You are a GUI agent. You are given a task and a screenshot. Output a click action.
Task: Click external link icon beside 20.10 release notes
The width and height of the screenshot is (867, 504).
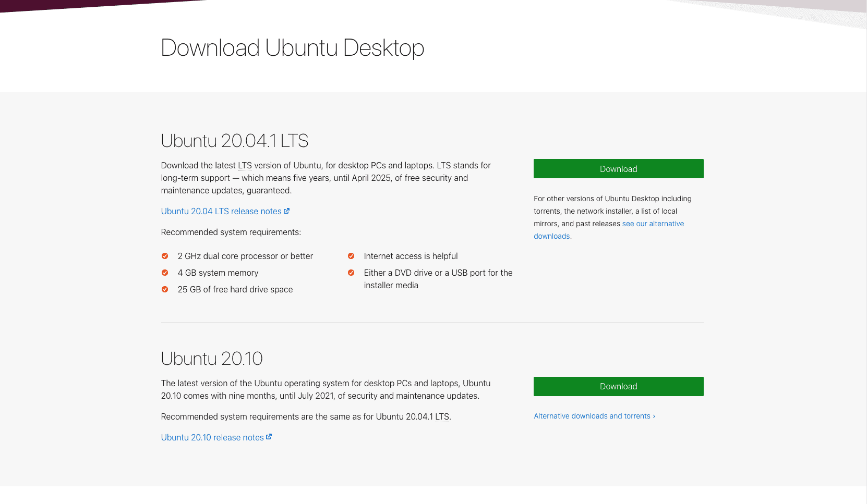(269, 437)
